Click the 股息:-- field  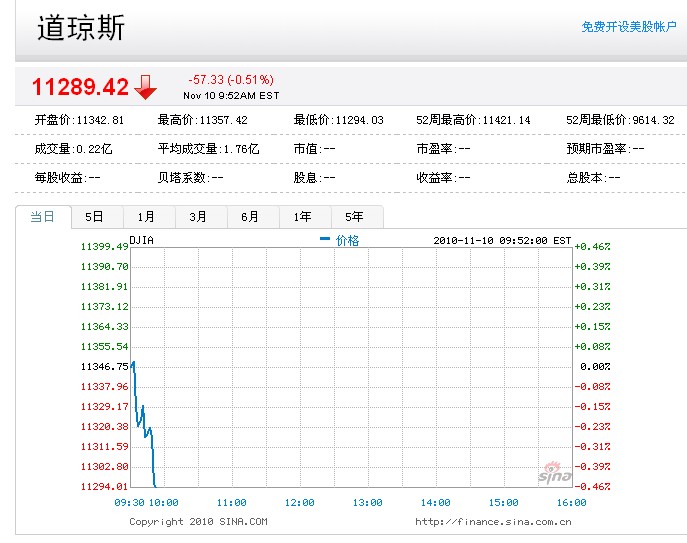(314, 178)
